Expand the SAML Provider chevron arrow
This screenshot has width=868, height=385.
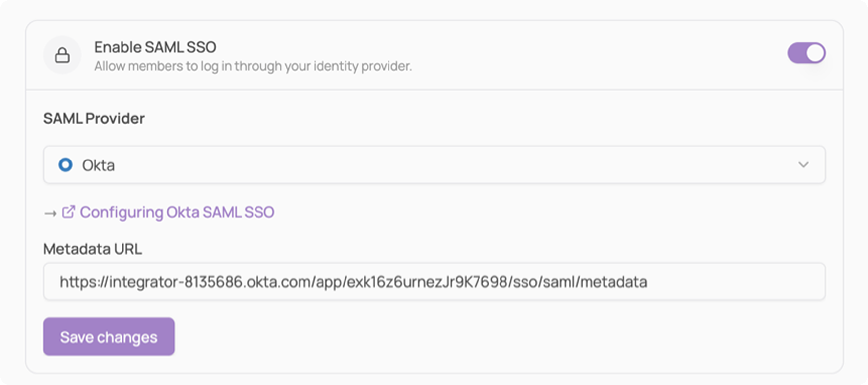(803, 165)
